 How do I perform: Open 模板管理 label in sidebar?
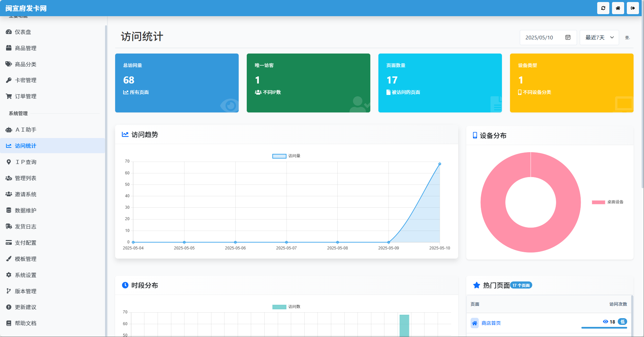[x=26, y=259]
